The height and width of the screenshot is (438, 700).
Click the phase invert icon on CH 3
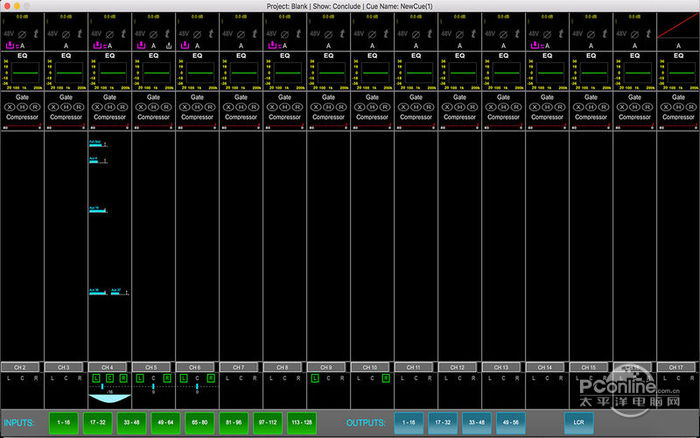pyautogui.click(x=65, y=33)
